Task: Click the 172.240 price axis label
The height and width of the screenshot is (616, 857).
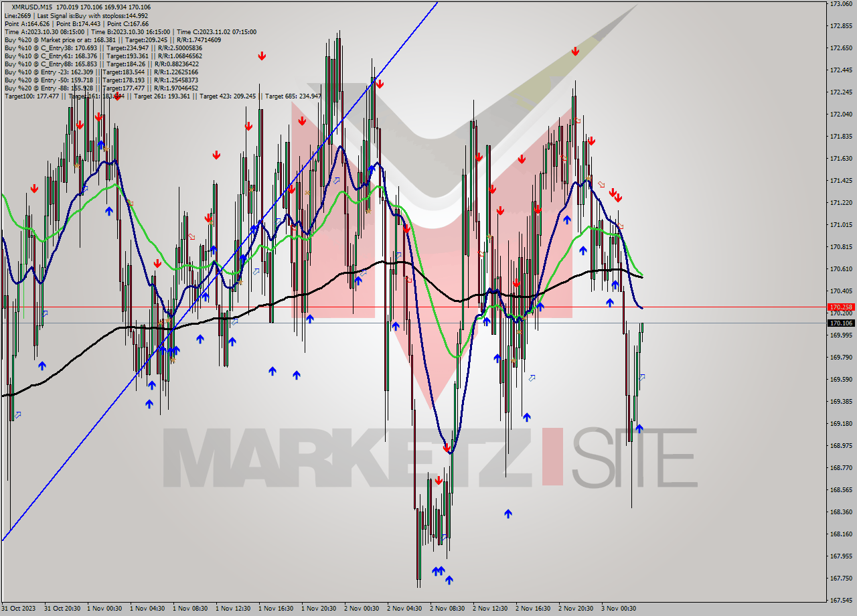Action: coord(841,92)
